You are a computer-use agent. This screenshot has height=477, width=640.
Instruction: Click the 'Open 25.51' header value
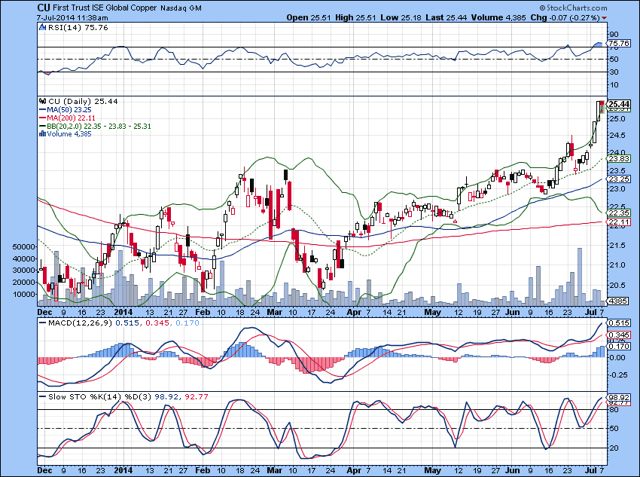pos(309,18)
